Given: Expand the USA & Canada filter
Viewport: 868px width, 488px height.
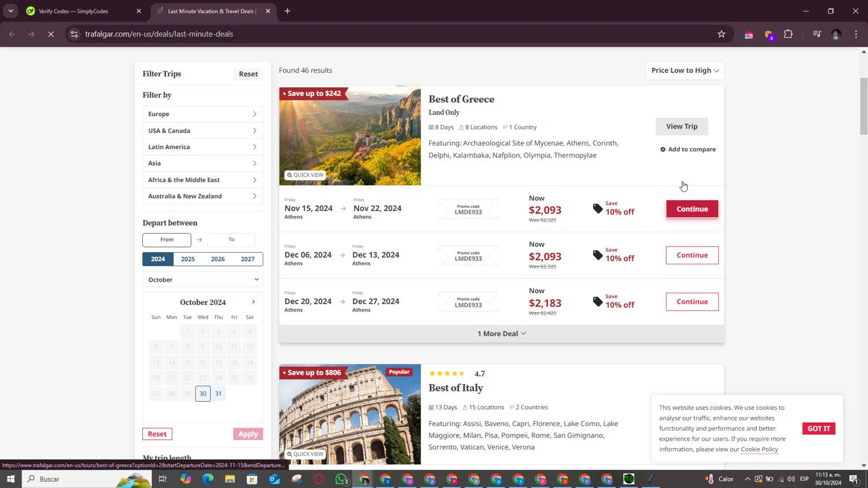Looking at the screenshot, I should point(203,131).
